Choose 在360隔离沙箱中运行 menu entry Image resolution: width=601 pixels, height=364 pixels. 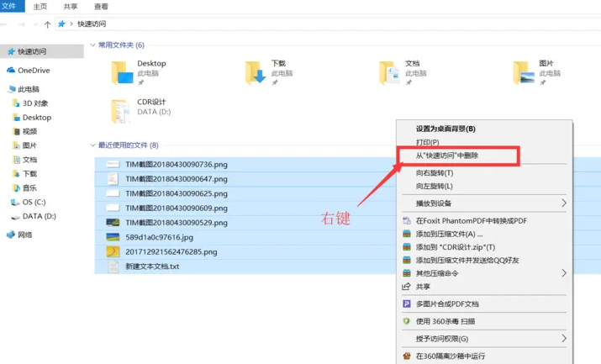(x=451, y=356)
